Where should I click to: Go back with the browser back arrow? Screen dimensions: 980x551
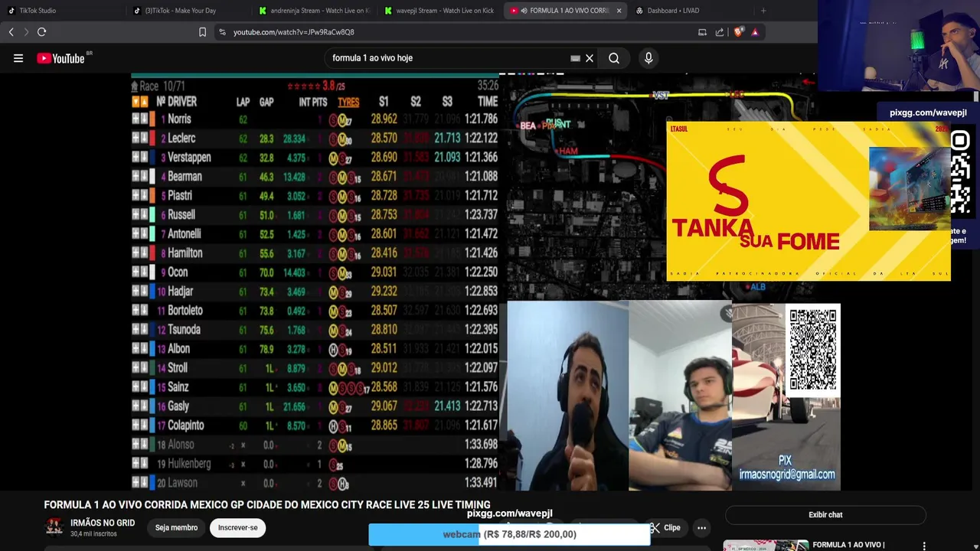11,32
